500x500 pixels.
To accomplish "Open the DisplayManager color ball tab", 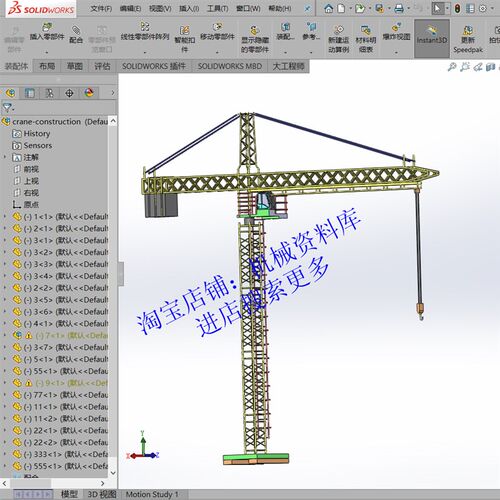I will pos(89,93).
